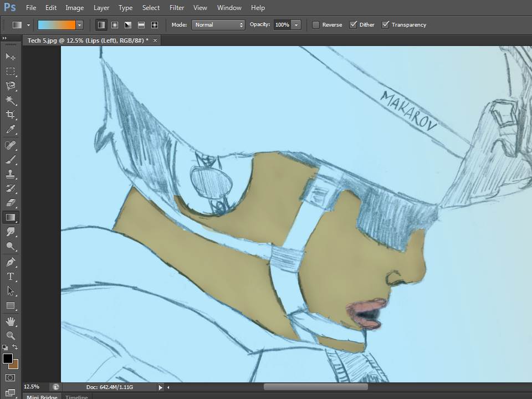
Task: Select the Clone Stamp tool
Action: click(11, 174)
